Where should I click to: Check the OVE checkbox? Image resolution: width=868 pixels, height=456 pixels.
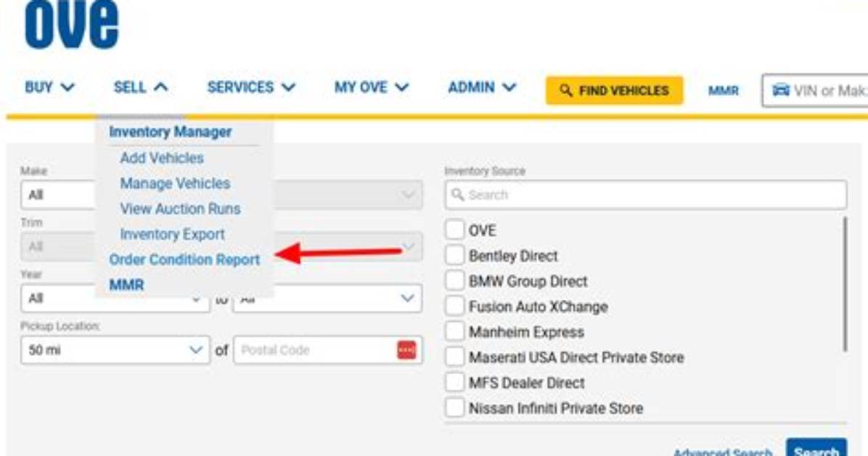(x=454, y=230)
